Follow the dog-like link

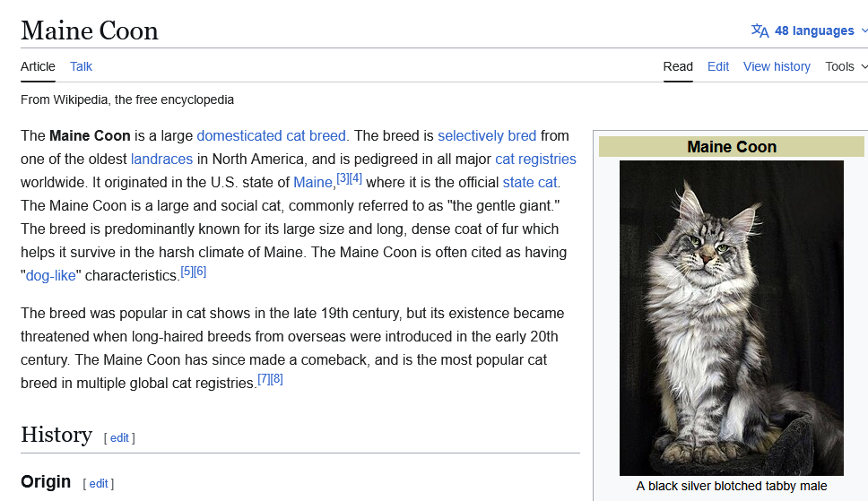coord(51,275)
